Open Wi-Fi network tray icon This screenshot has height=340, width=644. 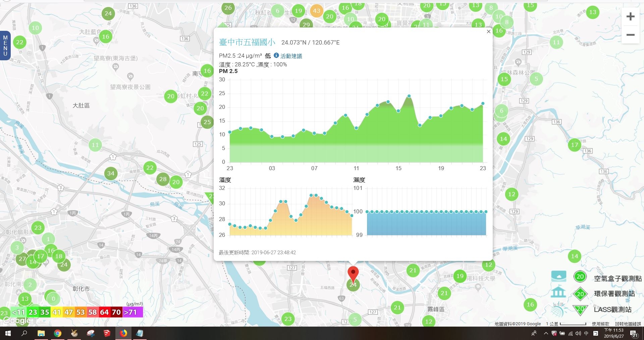(x=570, y=333)
